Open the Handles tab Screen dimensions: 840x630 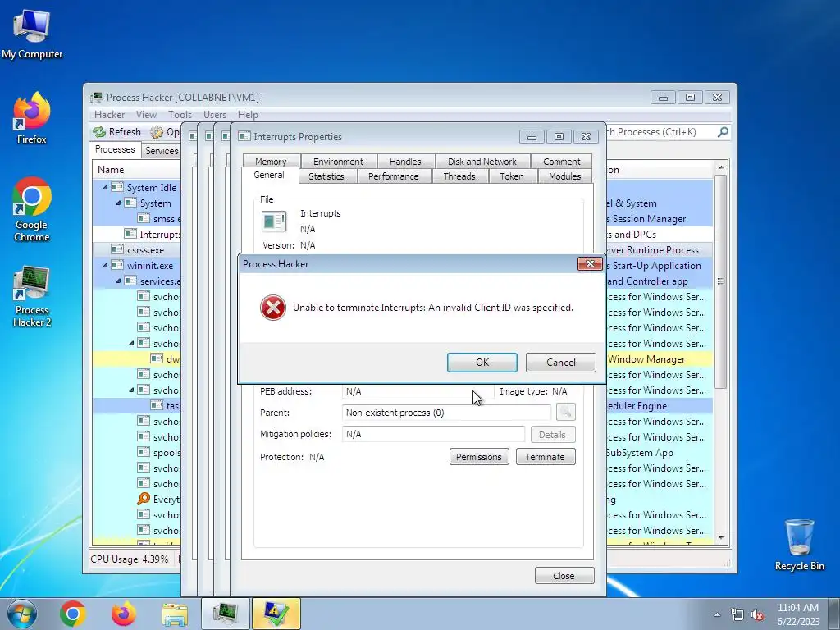[x=405, y=162]
